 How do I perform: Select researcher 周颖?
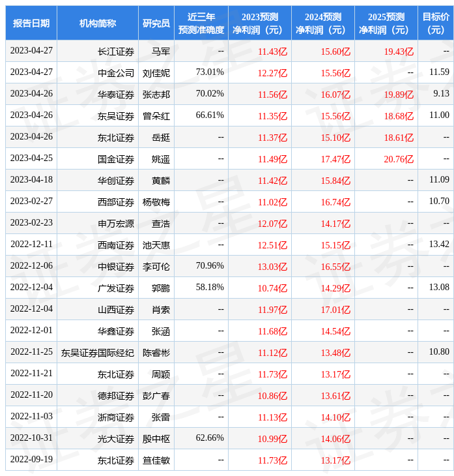[161, 375]
